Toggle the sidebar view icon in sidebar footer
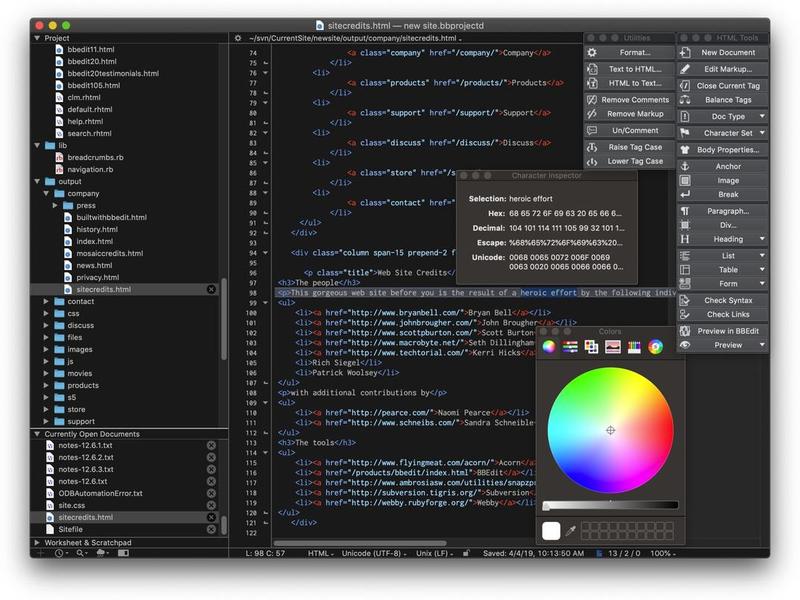 coord(123,553)
